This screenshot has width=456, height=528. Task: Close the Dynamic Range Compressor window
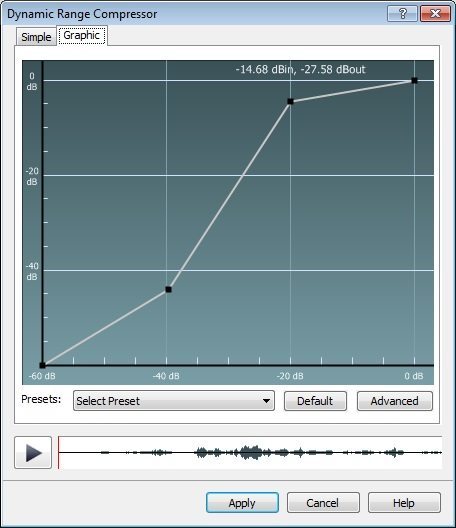click(x=435, y=13)
